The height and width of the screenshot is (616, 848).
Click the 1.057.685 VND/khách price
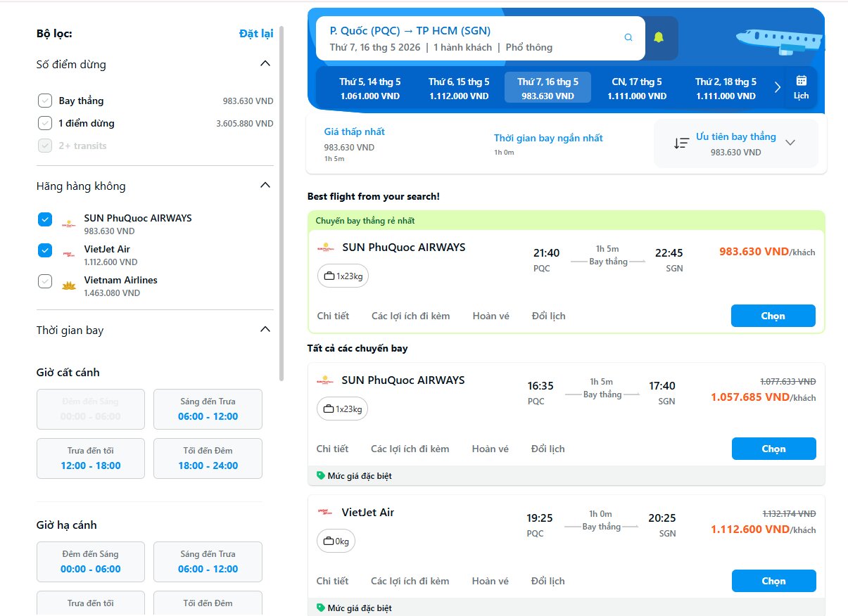[x=763, y=397]
